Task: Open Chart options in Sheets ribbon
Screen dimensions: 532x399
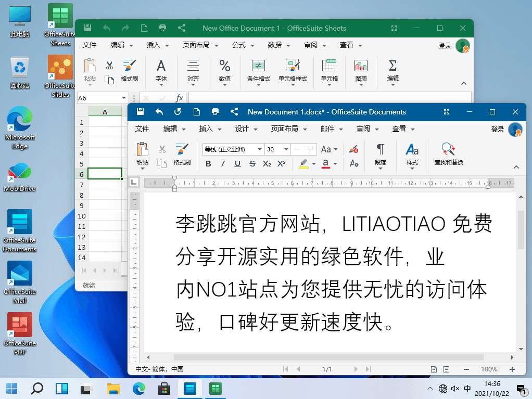Action: point(361,72)
